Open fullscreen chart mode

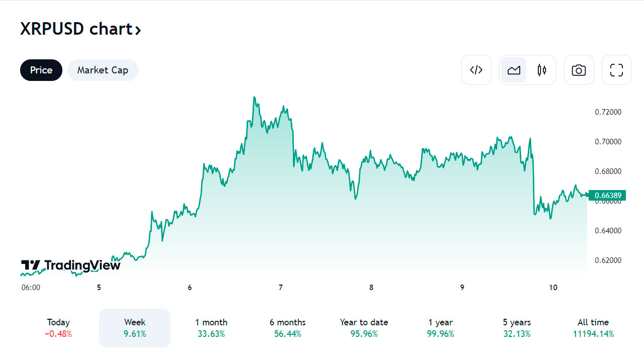coord(616,70)
